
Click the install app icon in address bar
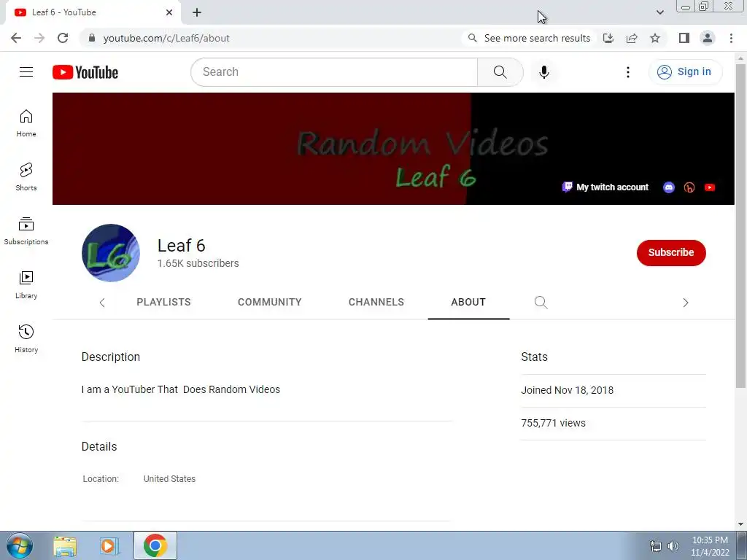coord(608,38)
